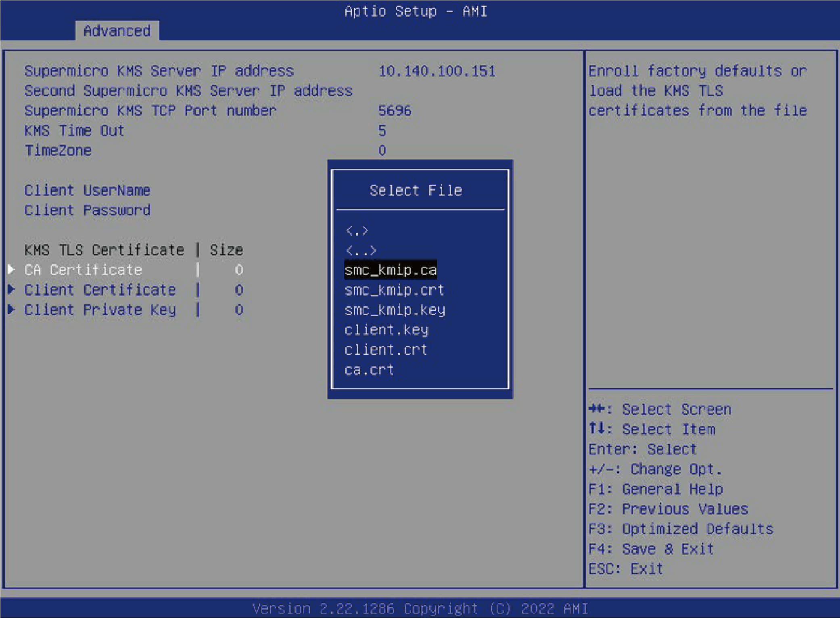Select client.crt from the file list
The image size is (840, 618).
coord(385,350)
